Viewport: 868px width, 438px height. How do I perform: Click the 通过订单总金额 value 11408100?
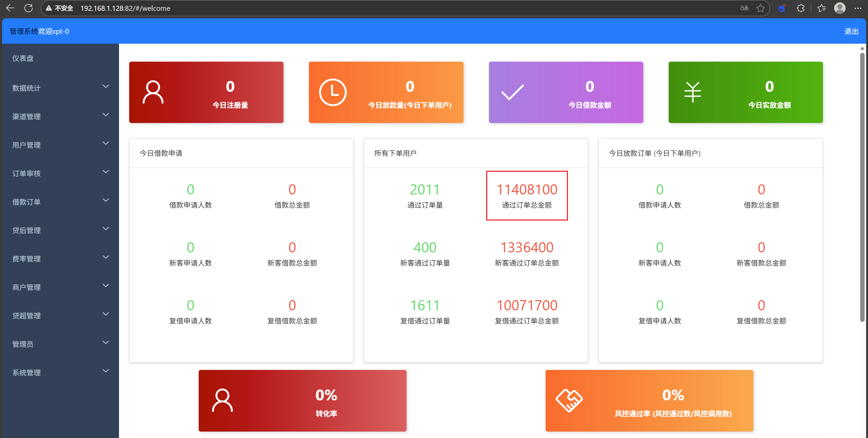point(527,190)
